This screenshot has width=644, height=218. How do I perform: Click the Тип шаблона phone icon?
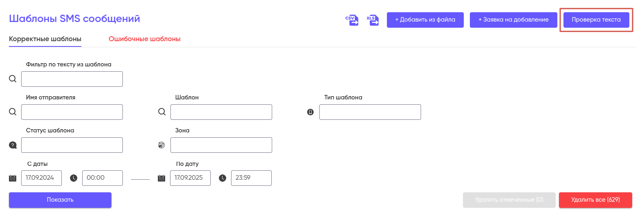[x=310, y=112]
